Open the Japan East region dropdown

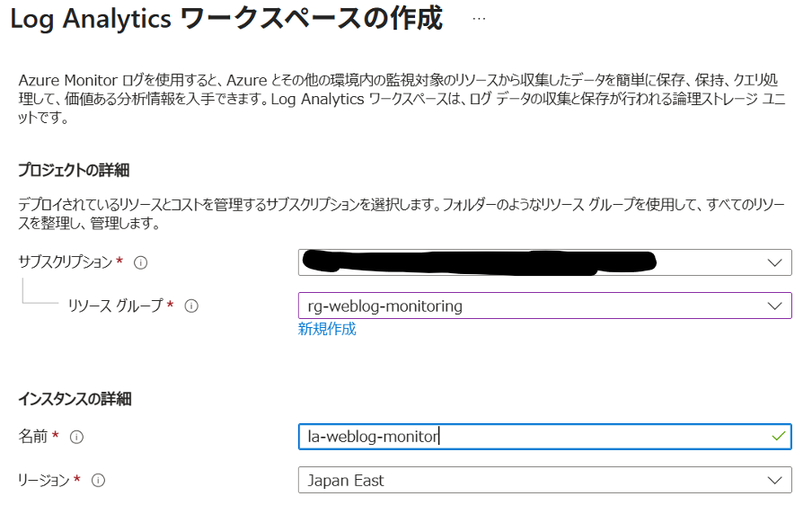tap(530, 481)
